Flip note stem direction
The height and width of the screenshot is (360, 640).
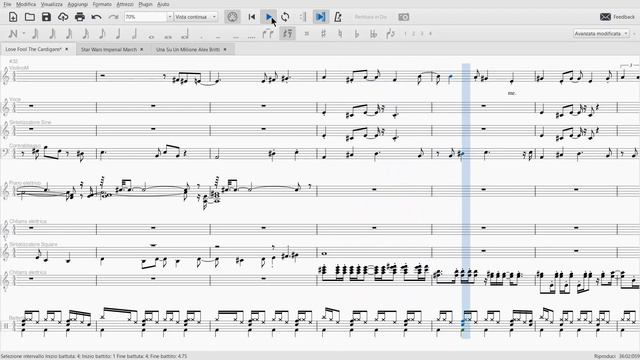click(x=391, y=34)
